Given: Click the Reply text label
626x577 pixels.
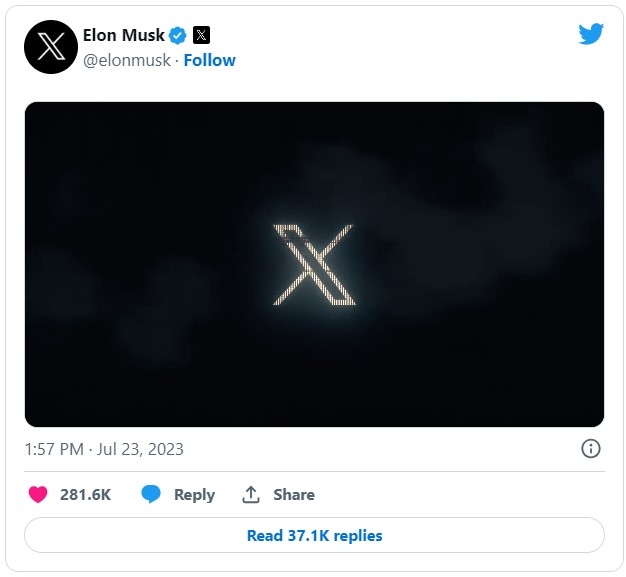Looking at the screenshot, I should click(194, 494).
